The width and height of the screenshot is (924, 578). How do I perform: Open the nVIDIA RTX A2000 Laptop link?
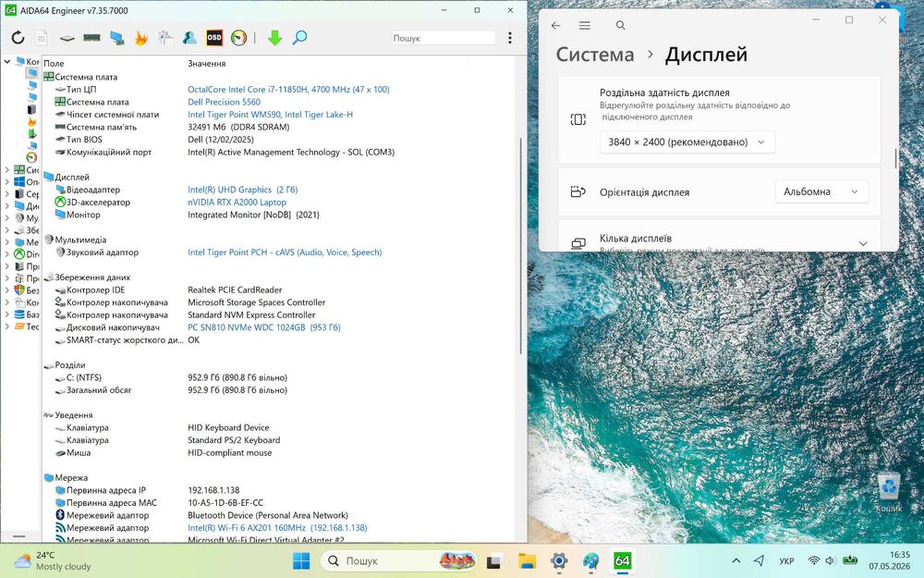point(237,203)
